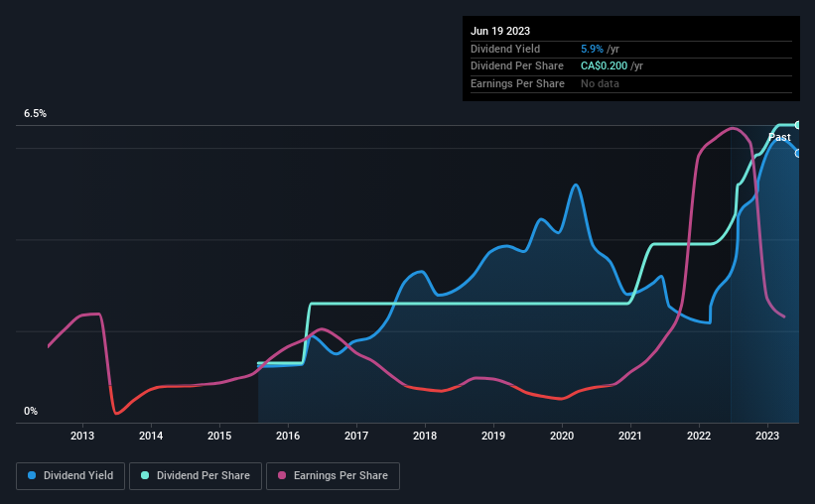Click the 2020 dividend yield peak on blue line
Screen dimensions: 815x504
(575, 185)
